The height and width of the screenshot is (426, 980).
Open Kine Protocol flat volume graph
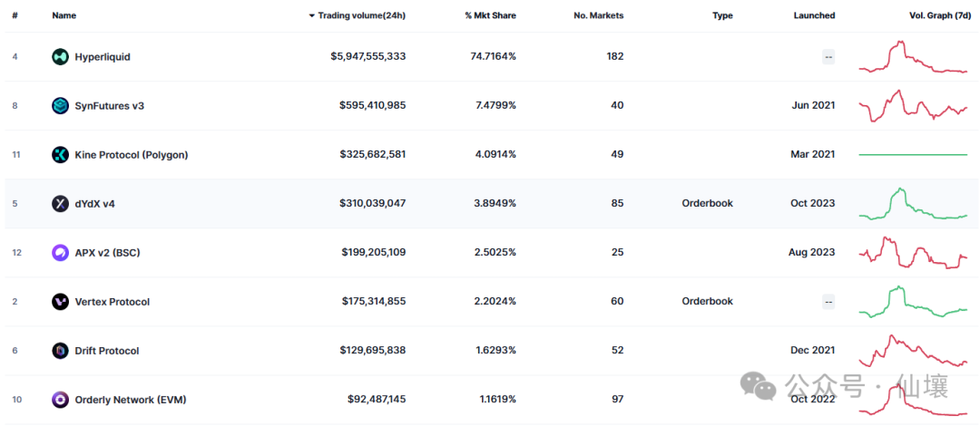click(x=913, y=155)
